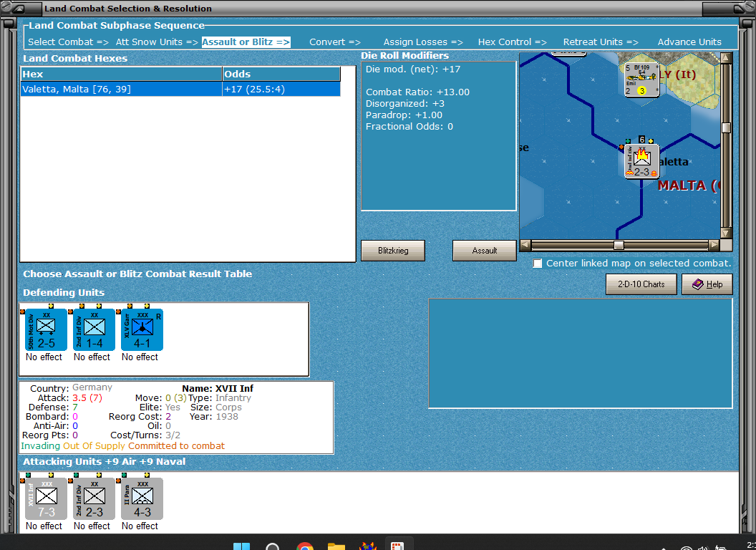Open taskbar search
Screen dimensions: 756x550
[273, 546]
